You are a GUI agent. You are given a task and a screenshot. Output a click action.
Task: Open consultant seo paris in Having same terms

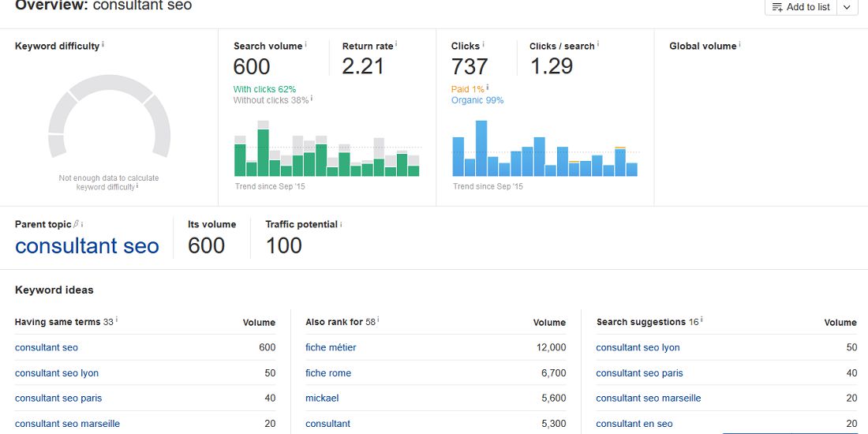point(58,398)
